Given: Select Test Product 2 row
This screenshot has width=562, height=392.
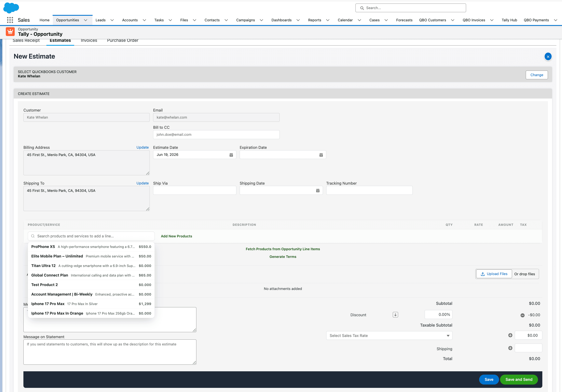Looking at the screenshot, I should [91, 285].
